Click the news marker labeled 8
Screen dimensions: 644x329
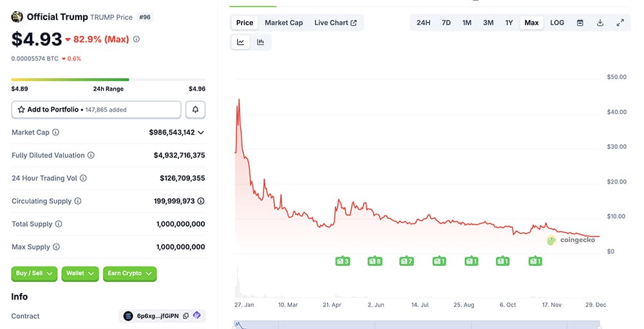375,261
